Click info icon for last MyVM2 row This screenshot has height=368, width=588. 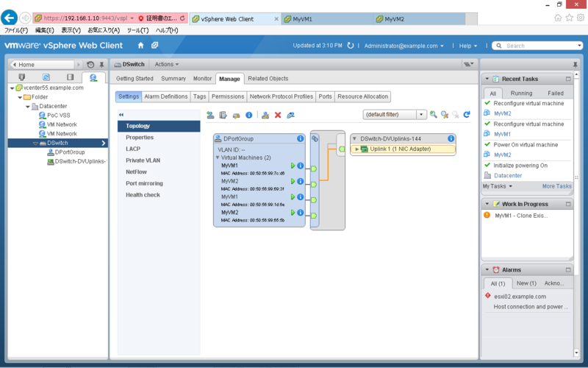300,213
